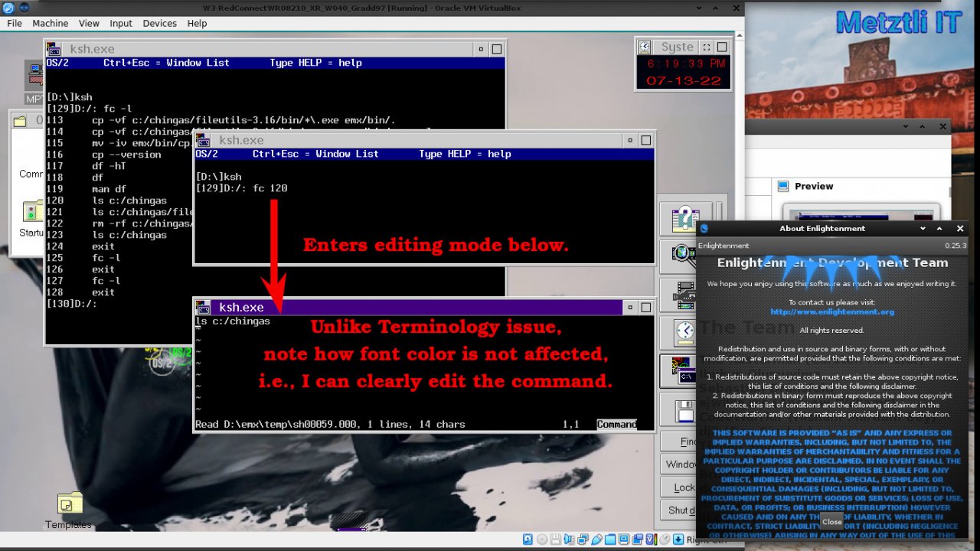
Task: Maximize the purple-titled ksh.exe editor window
Action: point(646,308)
